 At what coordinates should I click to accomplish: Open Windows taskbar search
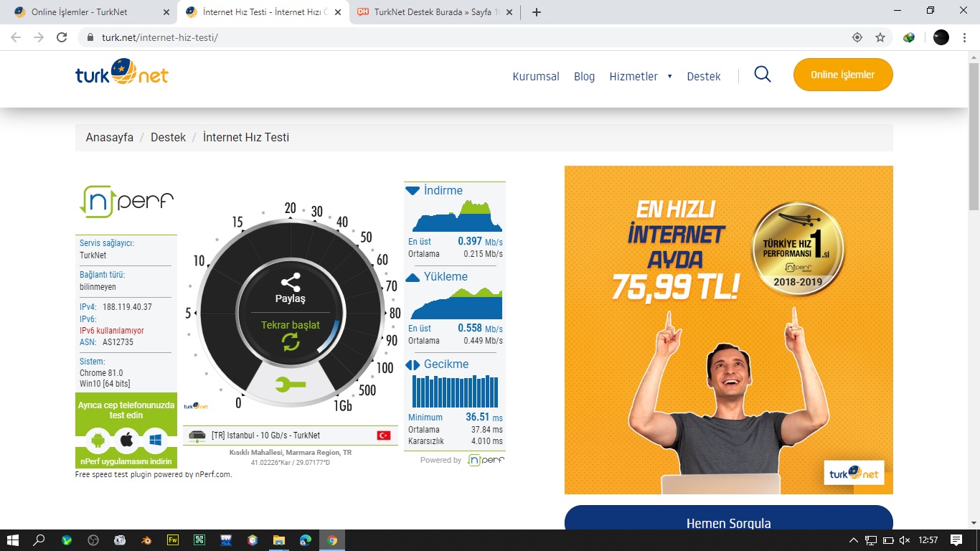(39, 540)
